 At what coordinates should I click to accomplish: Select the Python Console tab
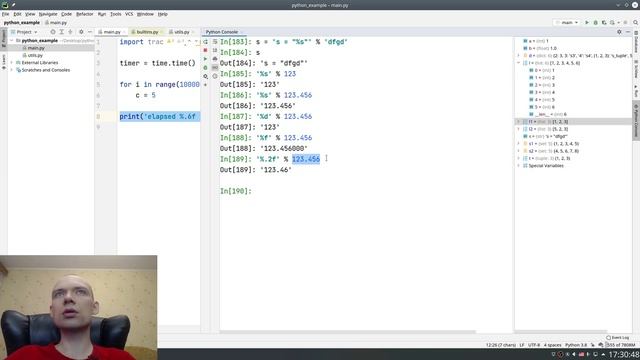pyautogui.click(x=222, y=32)
